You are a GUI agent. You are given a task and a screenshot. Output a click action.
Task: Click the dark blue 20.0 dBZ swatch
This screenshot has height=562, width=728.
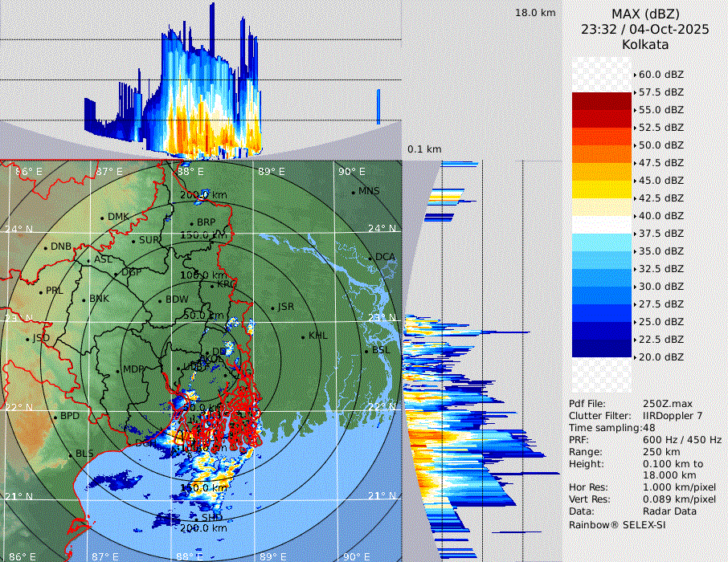point(602,348)
